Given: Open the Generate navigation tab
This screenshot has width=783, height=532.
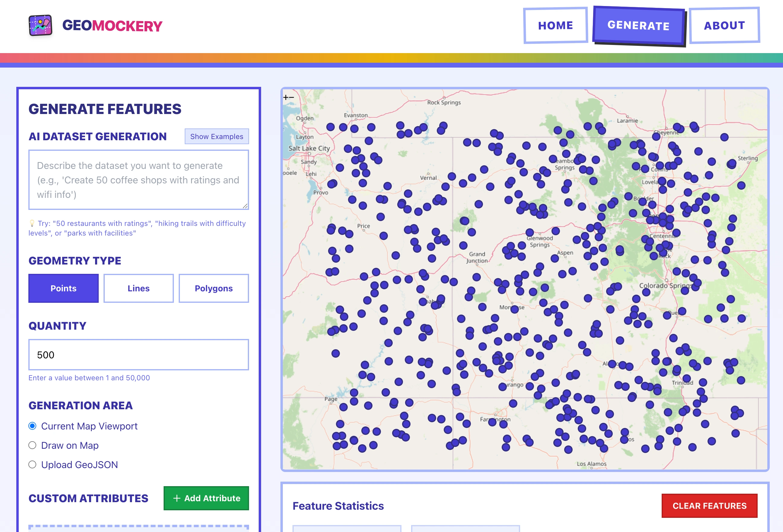Looking at the screenshot, I should pyautogui.click(x=638, y=26).
